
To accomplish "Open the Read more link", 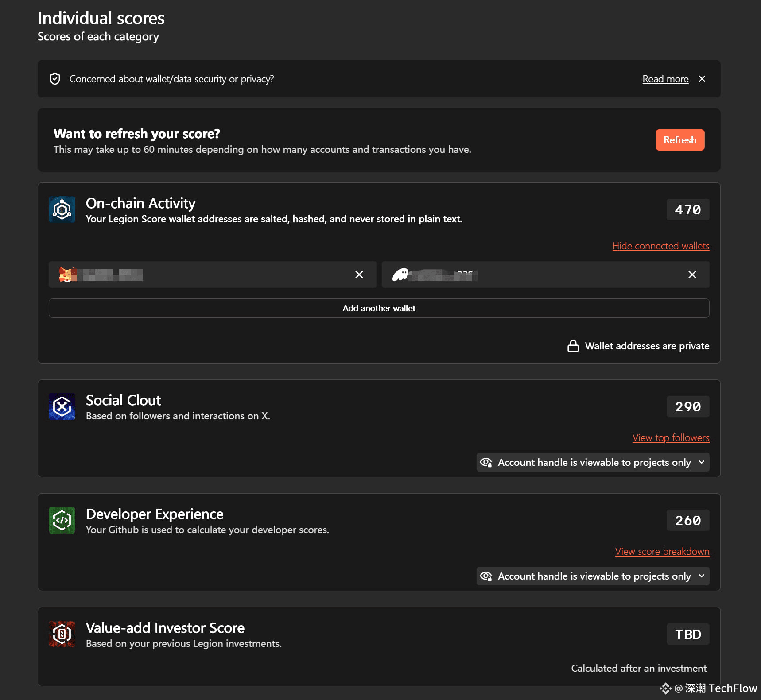I will pos(666,79).
